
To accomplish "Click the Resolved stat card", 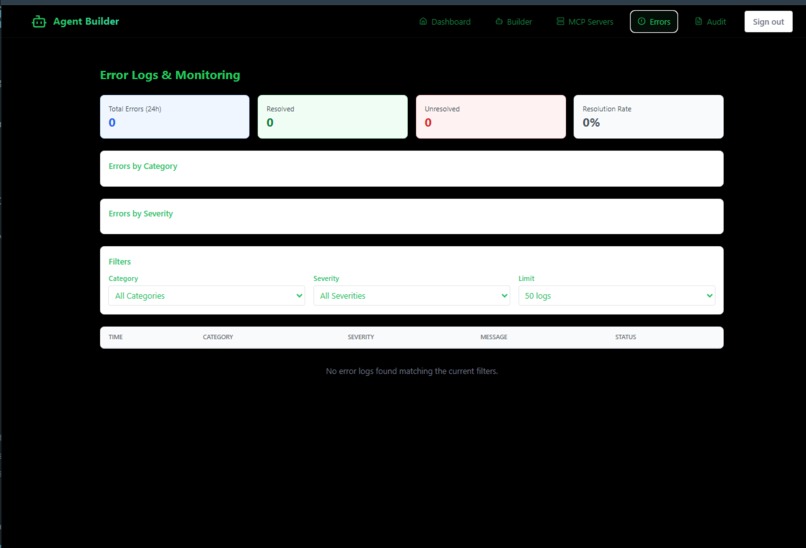I will (333, 117).
